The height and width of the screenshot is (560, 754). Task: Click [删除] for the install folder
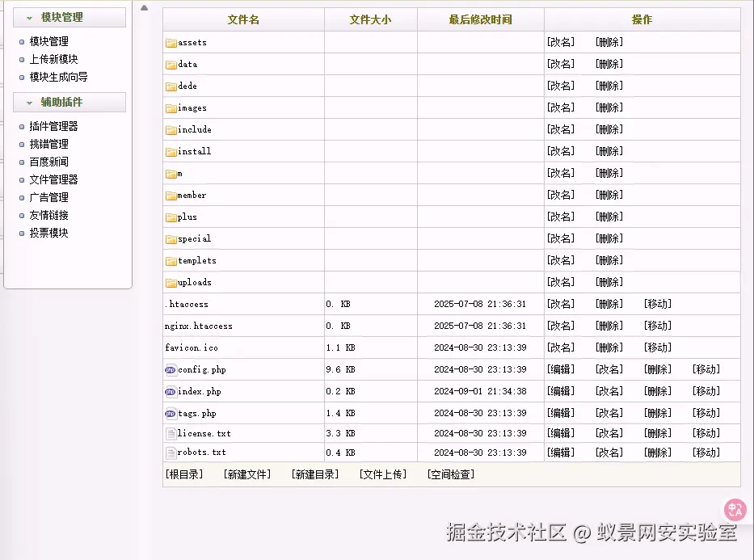[x=609, y=151]
